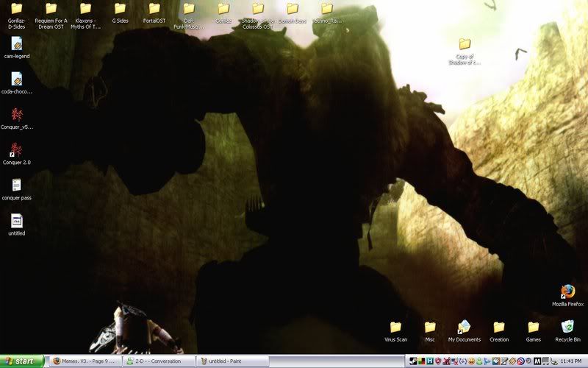
Task: Open the Virus Scan folder
Action: click(x=395, y=331)
